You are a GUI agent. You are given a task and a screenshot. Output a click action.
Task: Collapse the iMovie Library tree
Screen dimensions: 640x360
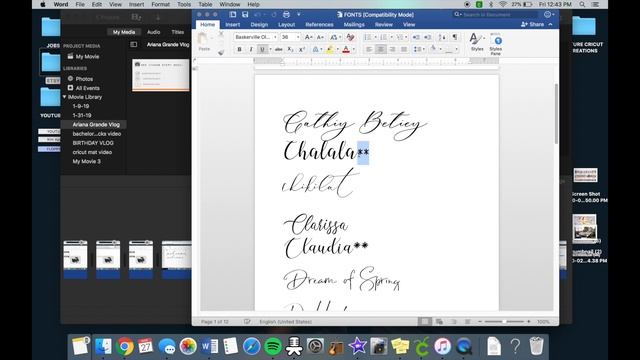[x=64, y=97]
